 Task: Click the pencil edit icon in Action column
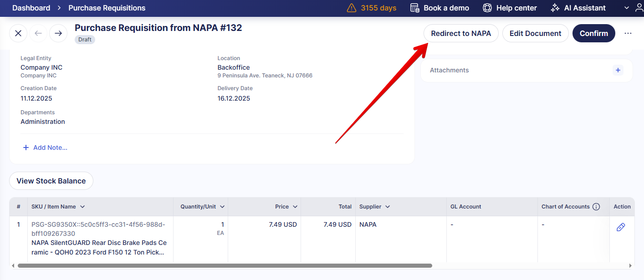tap(620, 227)
